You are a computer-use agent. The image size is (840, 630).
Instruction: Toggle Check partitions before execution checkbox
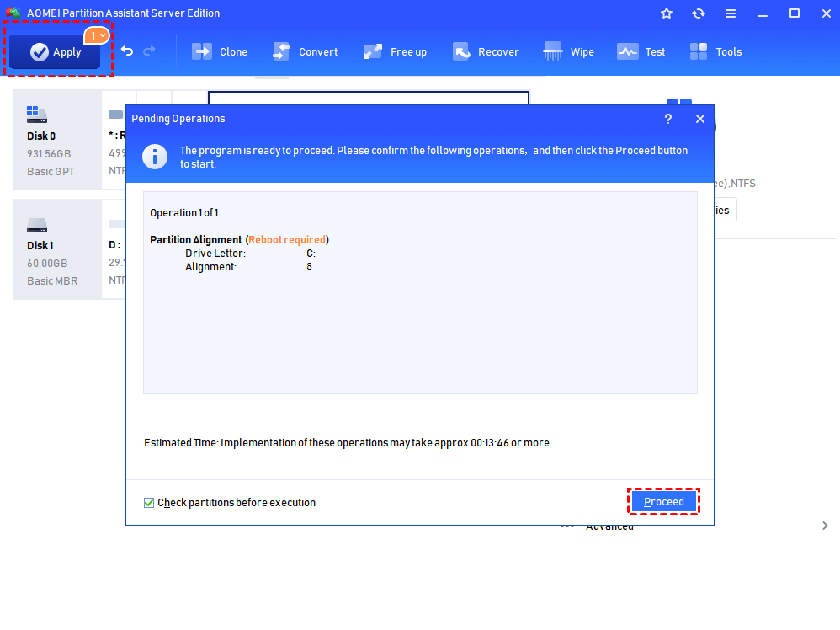click(149, 502)
